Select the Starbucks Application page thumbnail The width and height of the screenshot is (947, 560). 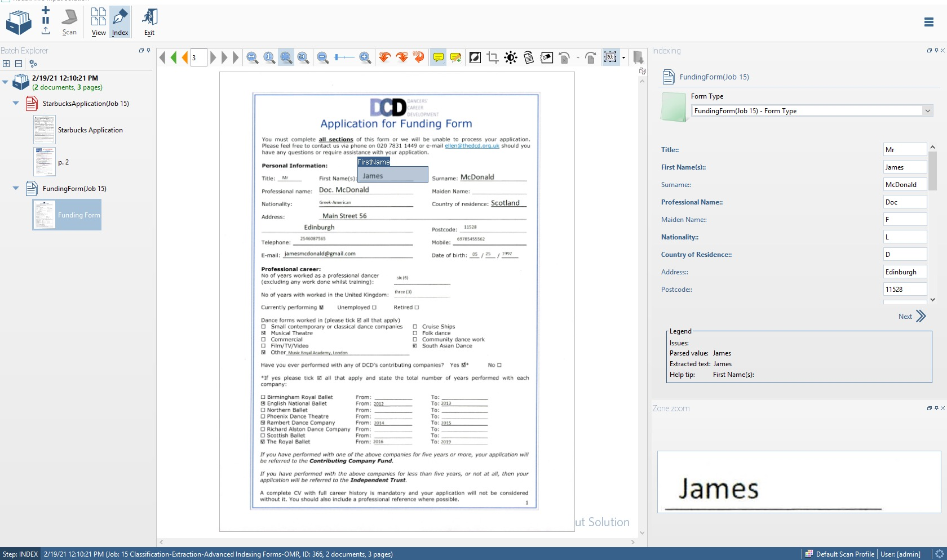[x=45, y=130]
